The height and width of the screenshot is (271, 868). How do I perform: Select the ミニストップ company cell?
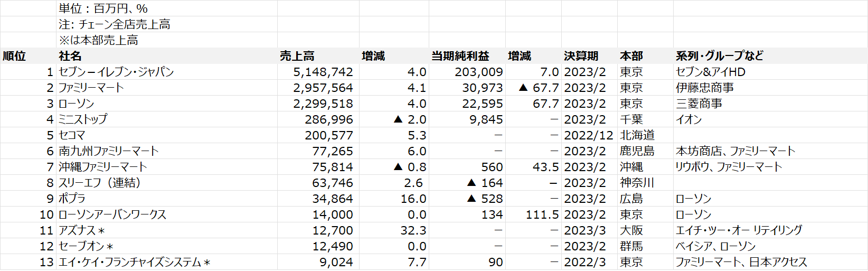[x=83, y=119]
